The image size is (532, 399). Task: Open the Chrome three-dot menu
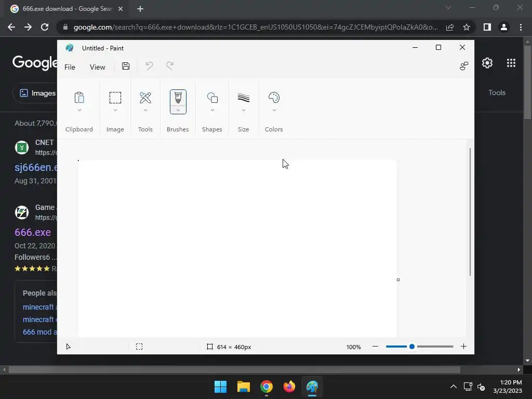521,27
